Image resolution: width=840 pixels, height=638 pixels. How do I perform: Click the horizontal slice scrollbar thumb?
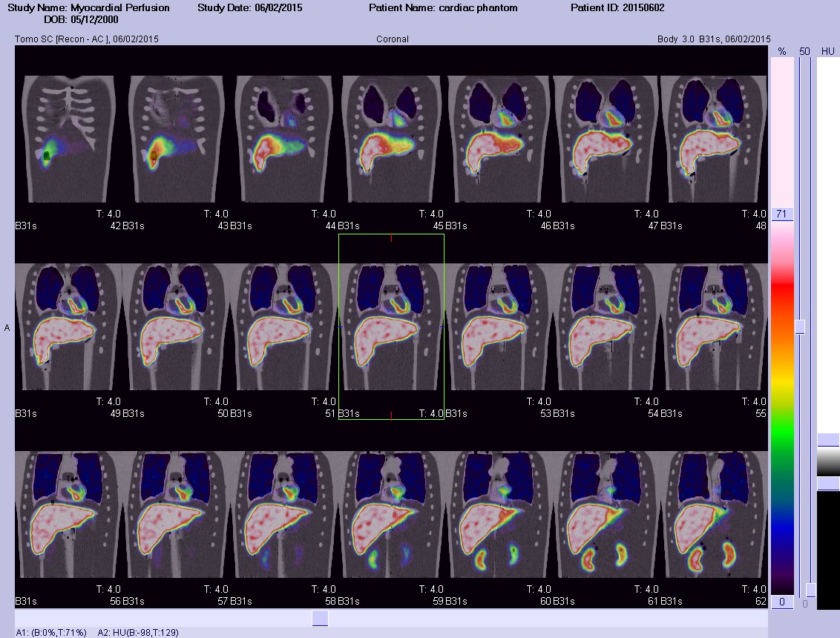click(320, 618)
